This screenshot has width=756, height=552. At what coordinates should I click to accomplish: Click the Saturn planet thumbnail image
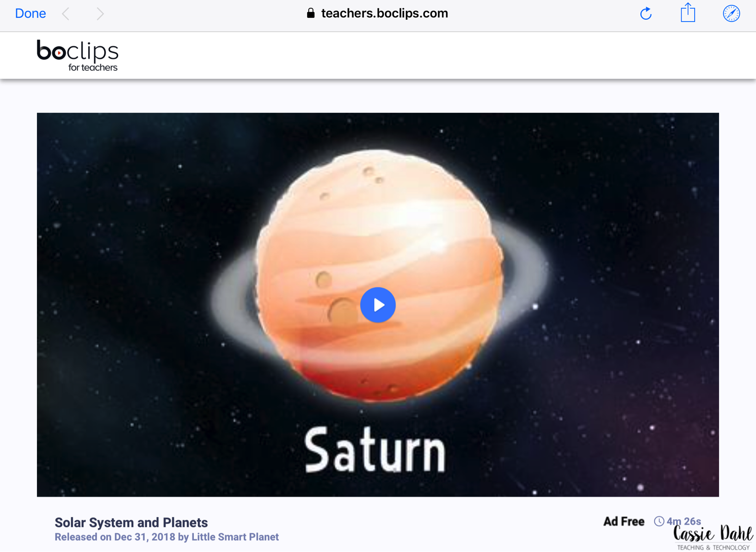pos(379,275)
